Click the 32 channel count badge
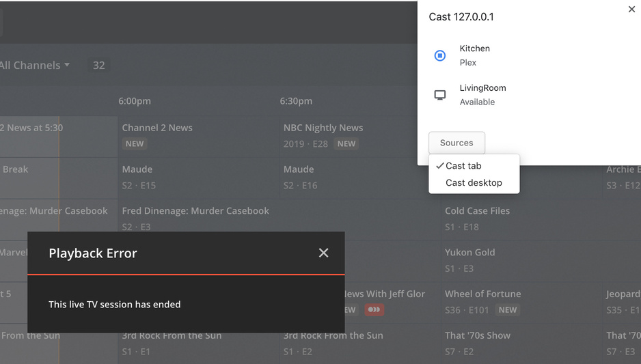641x364 pixels. pos(99,66)
